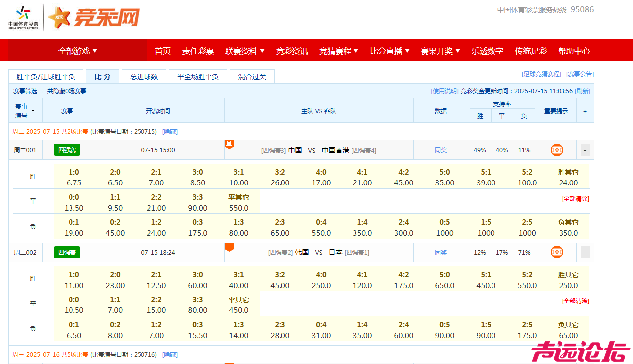Click football pitch icon for 中国 vs 中国香港
633x364 pixels.
click(556, 150)
